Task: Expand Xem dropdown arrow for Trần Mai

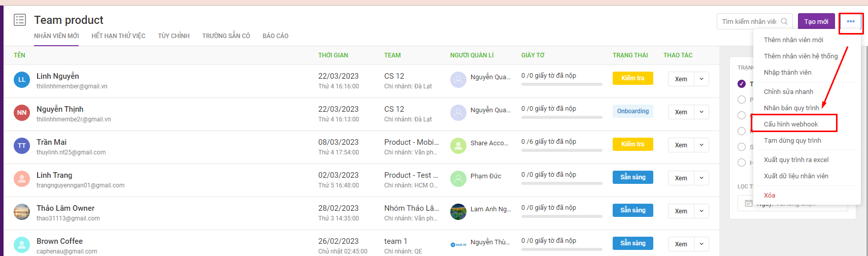Action: pos(702,145)
